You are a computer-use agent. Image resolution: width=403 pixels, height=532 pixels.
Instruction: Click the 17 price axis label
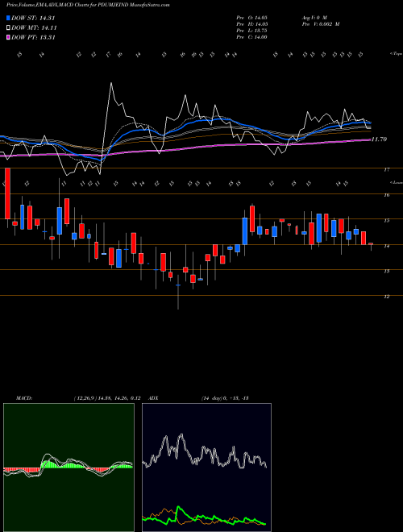pos(387,169)
